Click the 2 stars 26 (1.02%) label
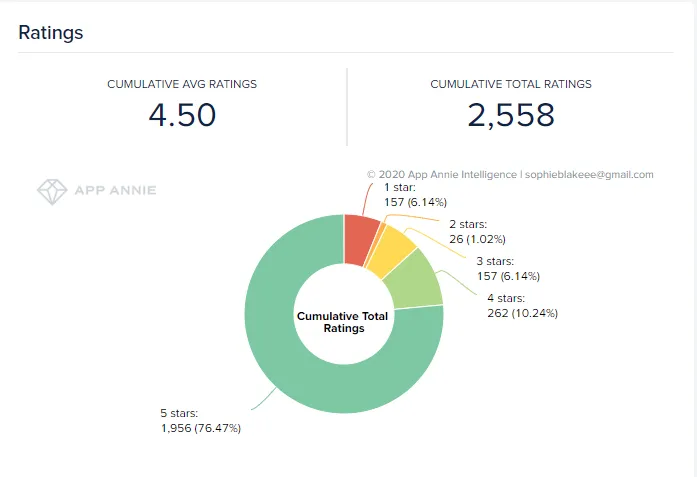 pos(477,232)
